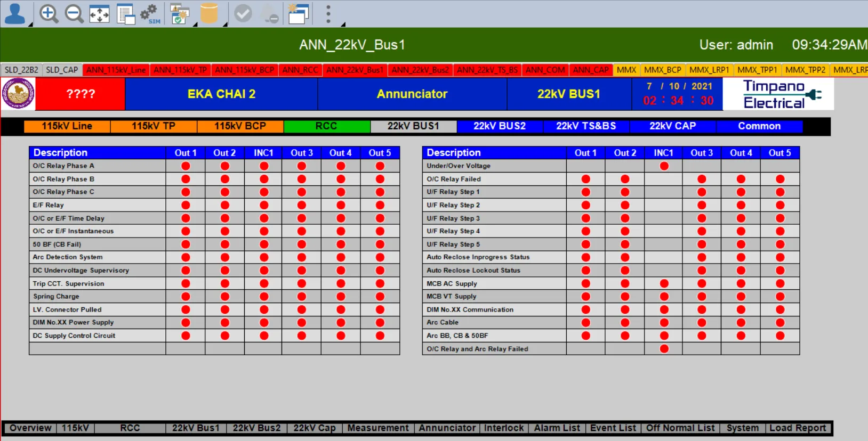Open ANN_COM tab
The height and width of the screenshot is (441, 868).
tap(545, 70)
